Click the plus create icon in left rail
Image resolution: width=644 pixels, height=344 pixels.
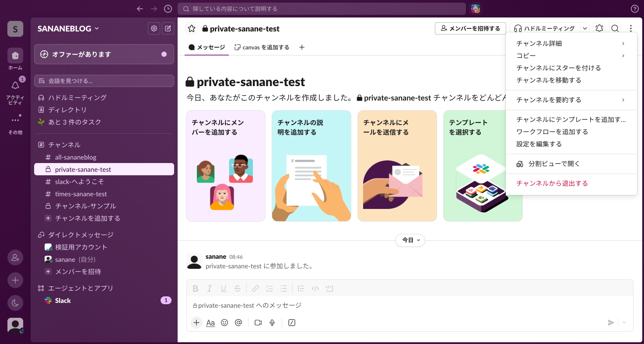[15, 280]
